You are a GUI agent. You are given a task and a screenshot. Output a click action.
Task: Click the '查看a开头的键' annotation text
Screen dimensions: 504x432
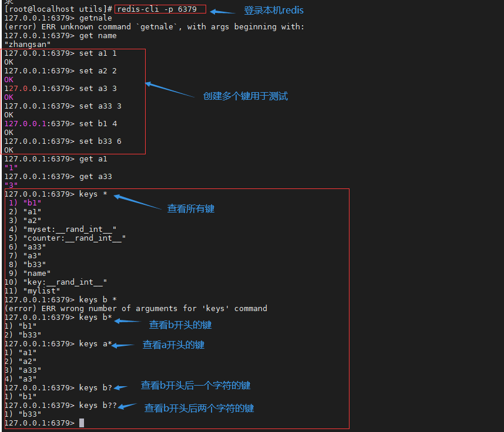coord(173,345)
